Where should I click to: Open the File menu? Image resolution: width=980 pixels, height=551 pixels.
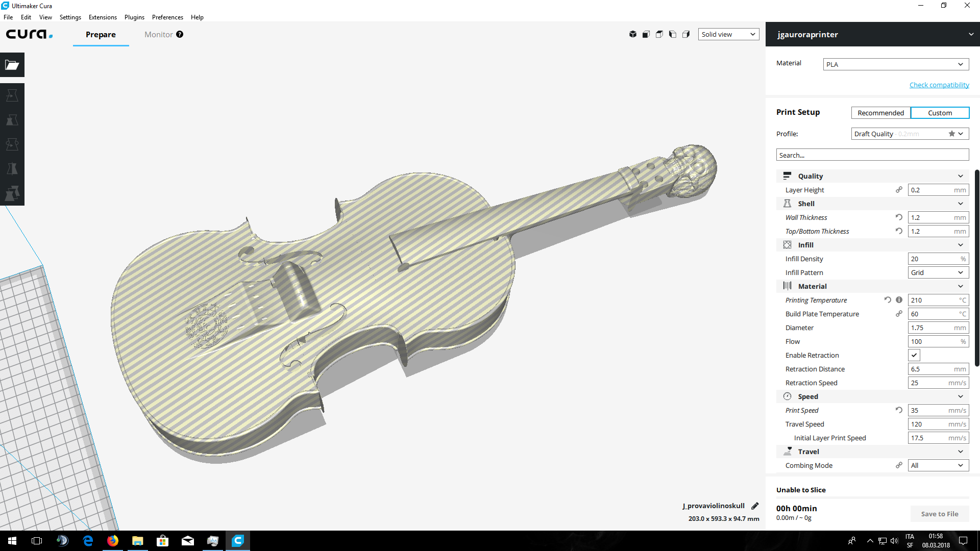tap(8, 17)
